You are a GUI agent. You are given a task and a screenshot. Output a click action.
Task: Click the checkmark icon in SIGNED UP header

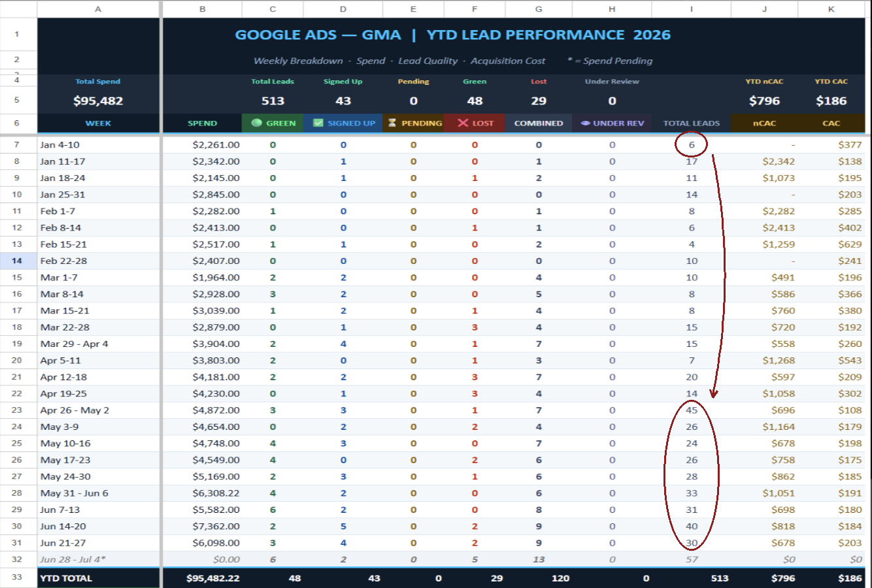pos(318,123)
